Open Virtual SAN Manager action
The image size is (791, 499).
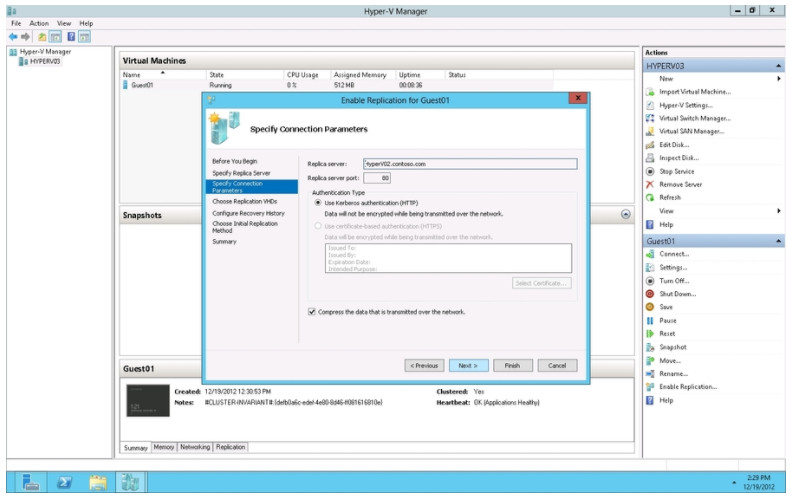point(691,131)
